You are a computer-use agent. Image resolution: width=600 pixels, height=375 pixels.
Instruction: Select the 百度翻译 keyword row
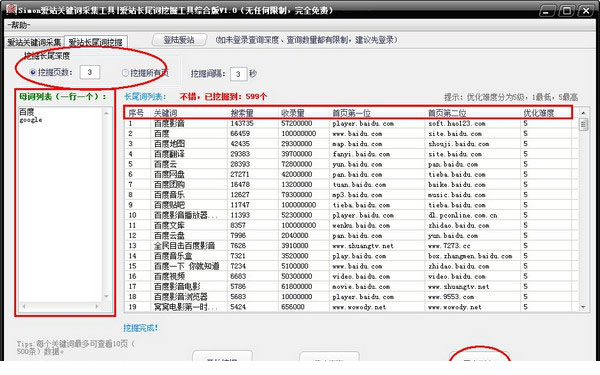169,154
